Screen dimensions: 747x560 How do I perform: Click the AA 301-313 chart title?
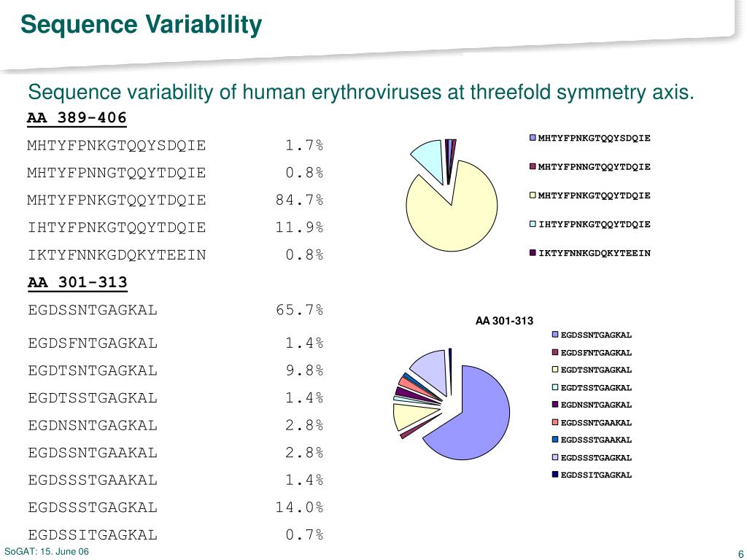[504, 321]
